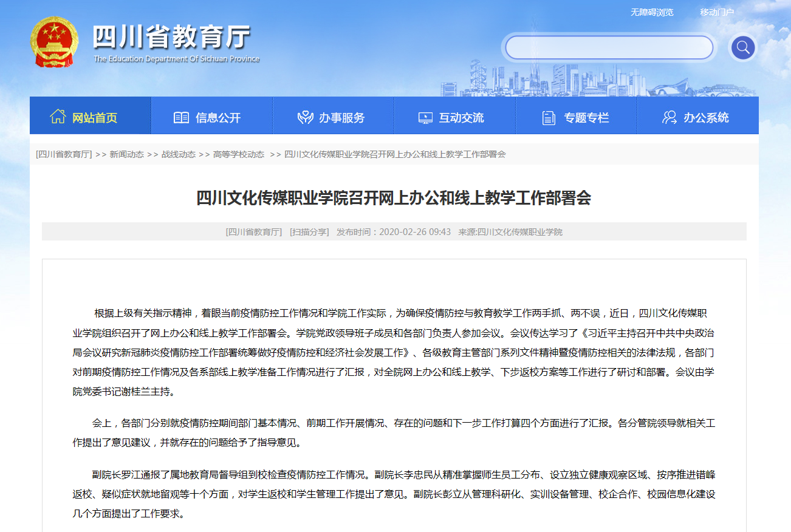Open the 办事服务 navigation menu
This screenshot has width=791, height=532.
[x=341, y=118]
